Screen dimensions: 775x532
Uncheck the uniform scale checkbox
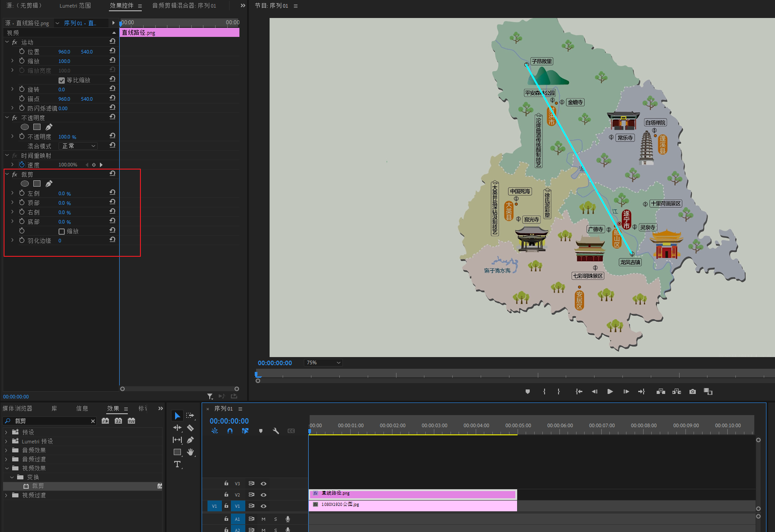[62, 80]
